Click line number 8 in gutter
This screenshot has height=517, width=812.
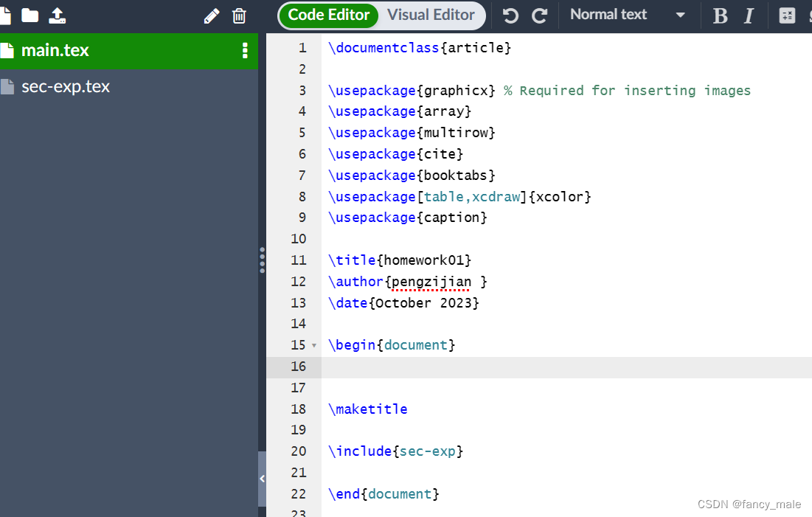coord(302,197)
